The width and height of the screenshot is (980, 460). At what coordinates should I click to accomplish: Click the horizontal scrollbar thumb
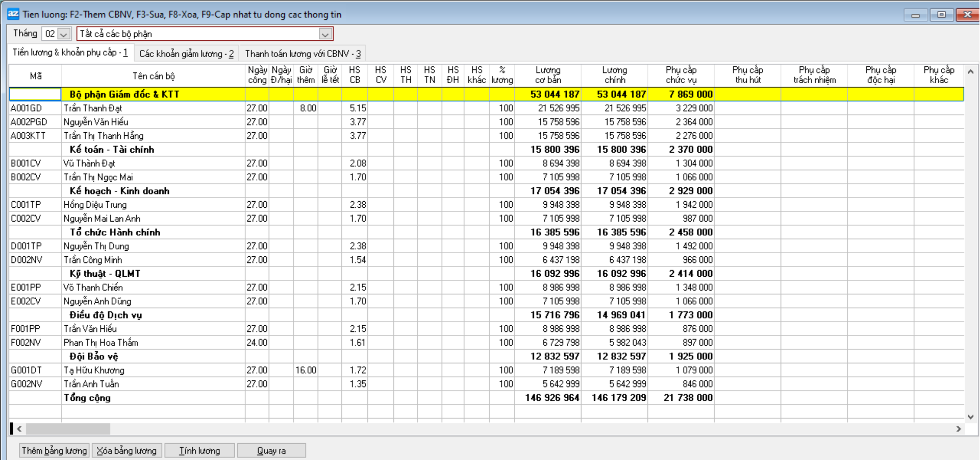click(x=68, y=429)
